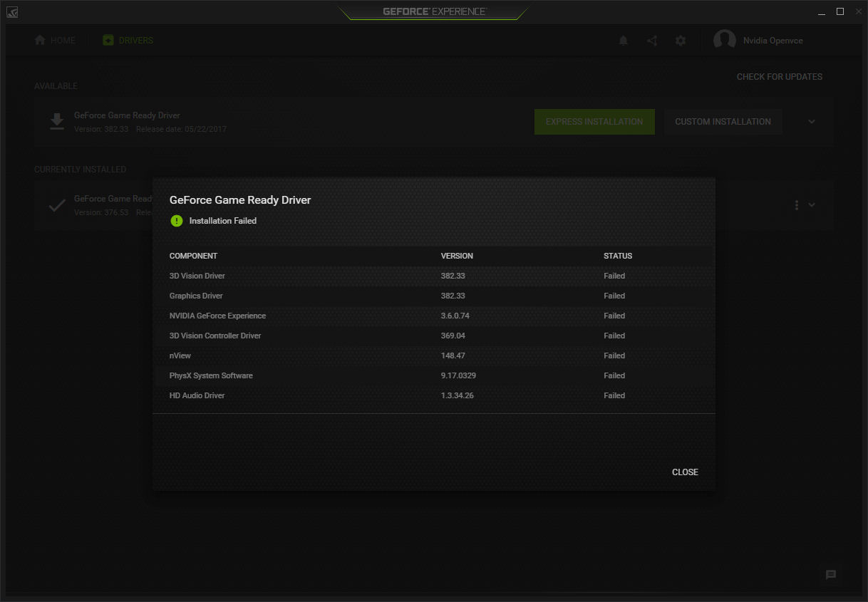Open the settings gear icon
Image resolution: width=868 pixels, height=602 pixels.
(x=681, y=41)
